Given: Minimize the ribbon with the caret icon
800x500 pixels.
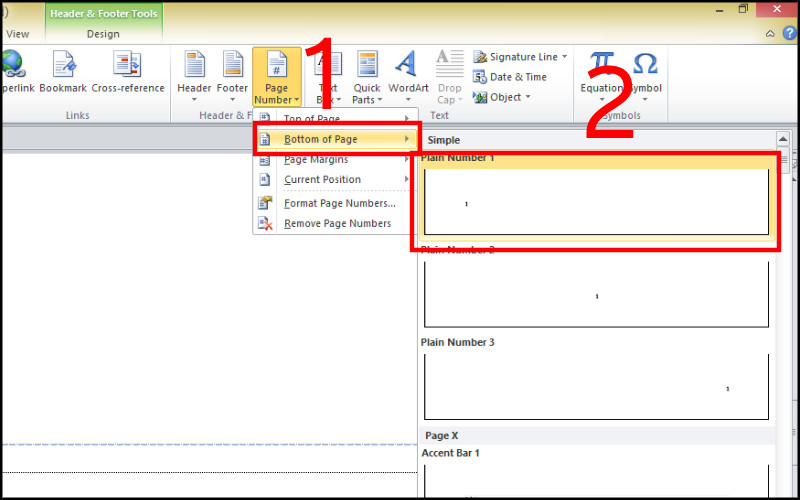Looking at the screenshot, I should tap(770, 34).
